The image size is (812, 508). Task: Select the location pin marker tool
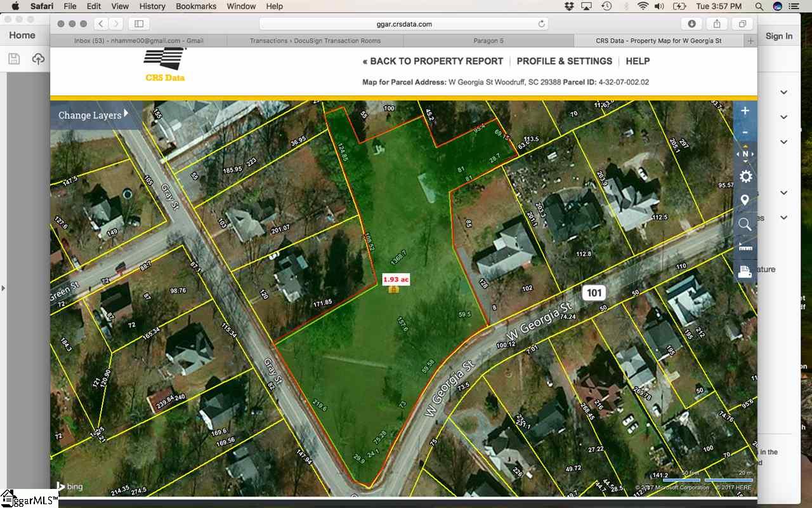pyautogui.click(x=745, y=200)
